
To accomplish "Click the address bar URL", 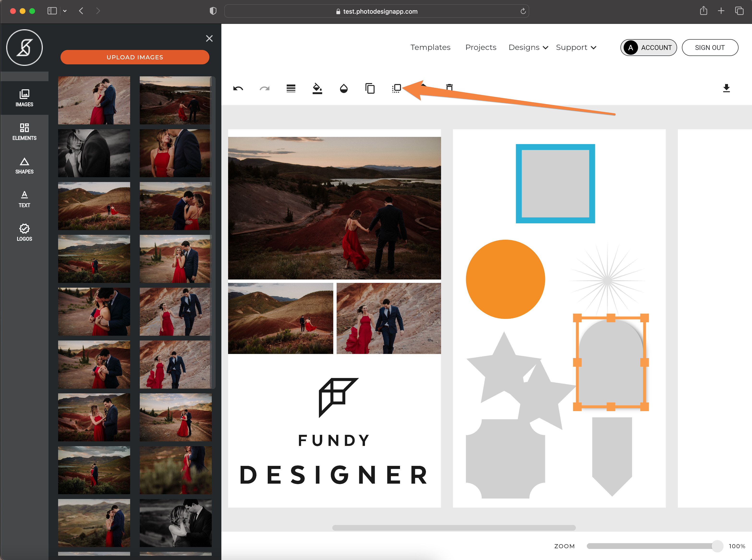I will [x=380, y=11].
